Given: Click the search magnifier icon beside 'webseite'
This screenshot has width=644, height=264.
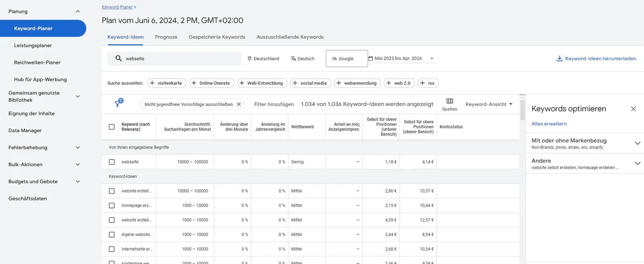Looking at the screenshot, I should [x=119, y=58].
